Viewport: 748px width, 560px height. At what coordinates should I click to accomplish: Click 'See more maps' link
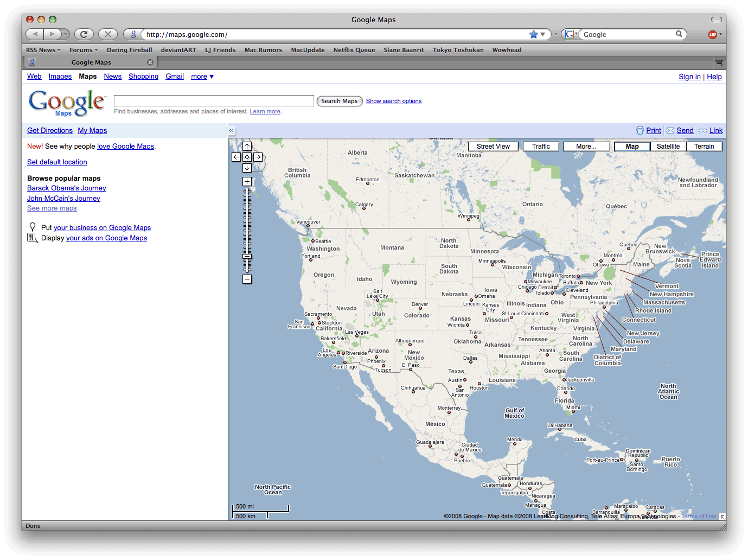pos(52,208)
